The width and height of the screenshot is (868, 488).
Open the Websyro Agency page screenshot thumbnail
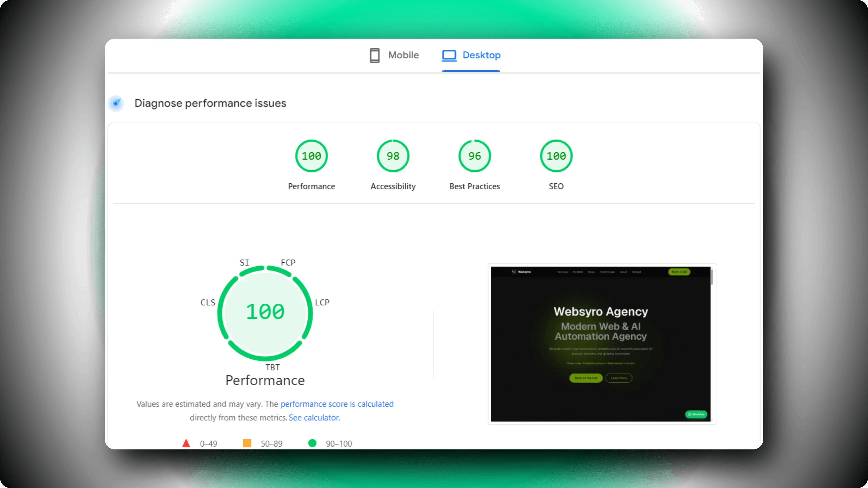click(602, 344)
